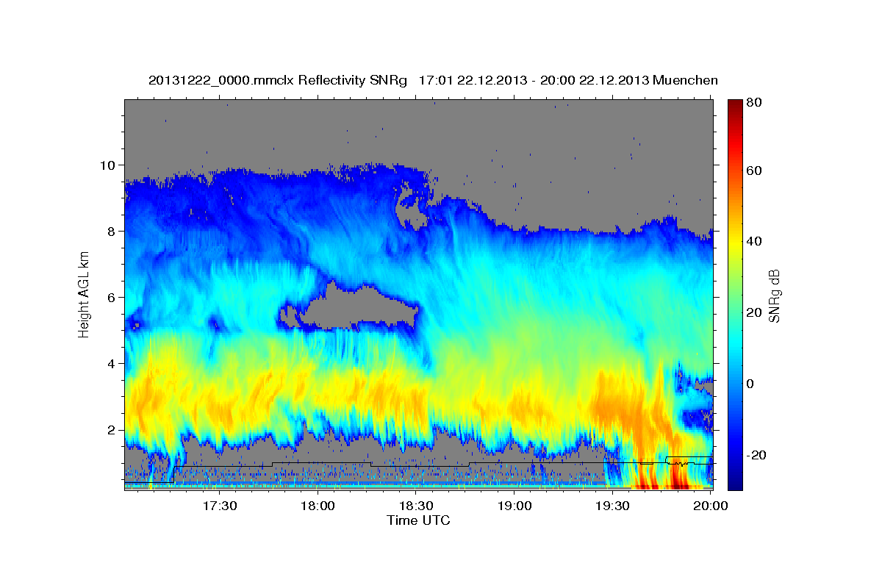Viewport: 882px width, 588px height.
Task: Click the '18:00' time tick label
Action: pos(318,506)
